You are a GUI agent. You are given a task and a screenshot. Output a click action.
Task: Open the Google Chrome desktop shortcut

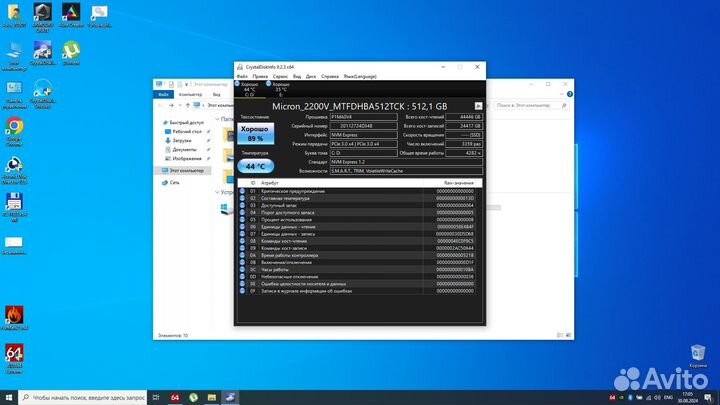click(14, 131)
